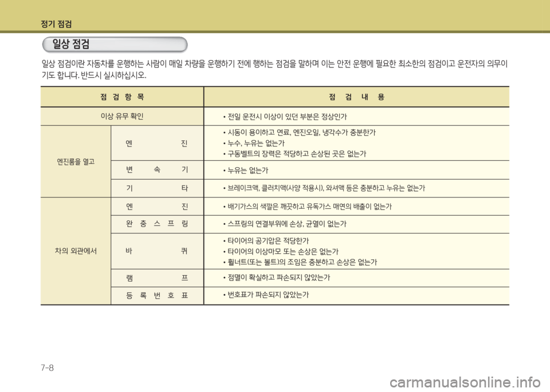Click the cell '바 퀴'

pyautogui.click(x=157, y=251)
